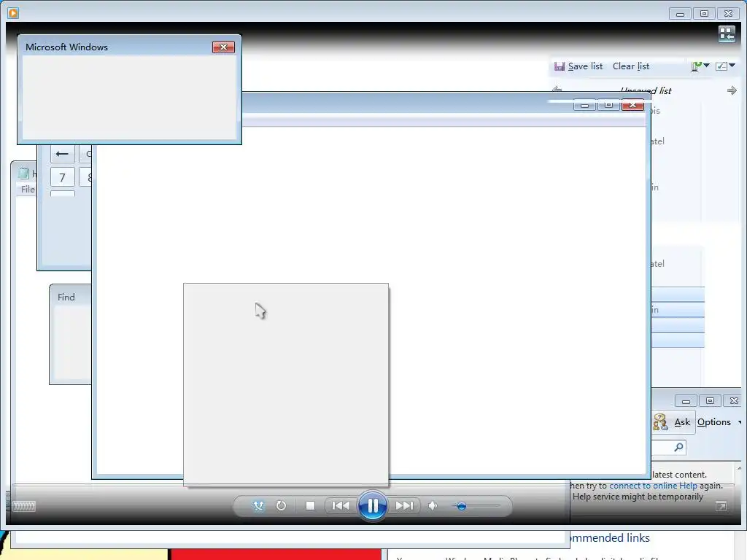Click the Switch to Library icon

click(x=727, y=34)
